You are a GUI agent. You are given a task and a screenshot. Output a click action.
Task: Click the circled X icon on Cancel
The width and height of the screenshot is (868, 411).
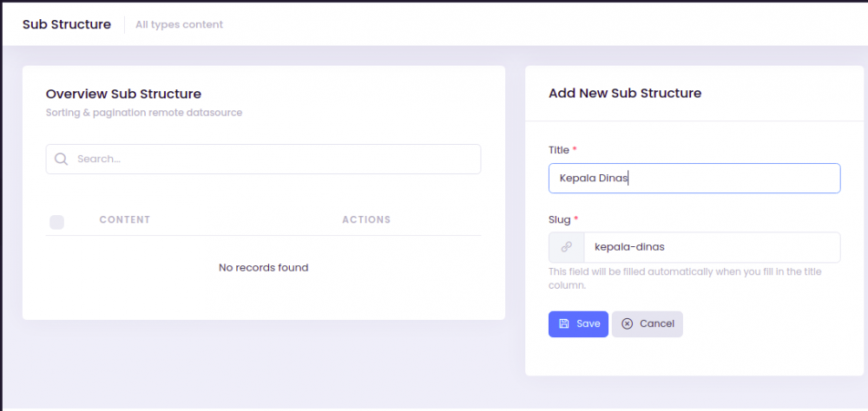[627, 323]
